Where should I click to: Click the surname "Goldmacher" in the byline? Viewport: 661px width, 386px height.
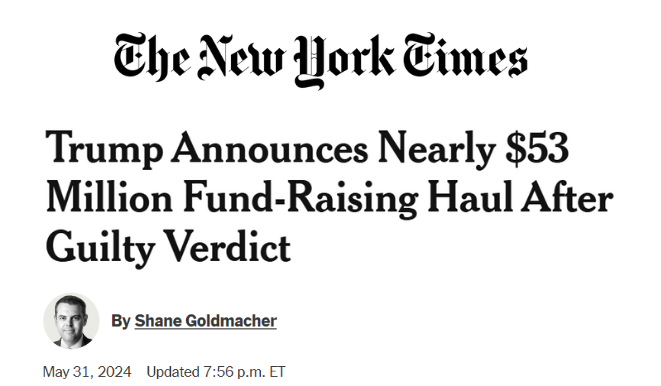pyautogui.click(x=231, y=321)
